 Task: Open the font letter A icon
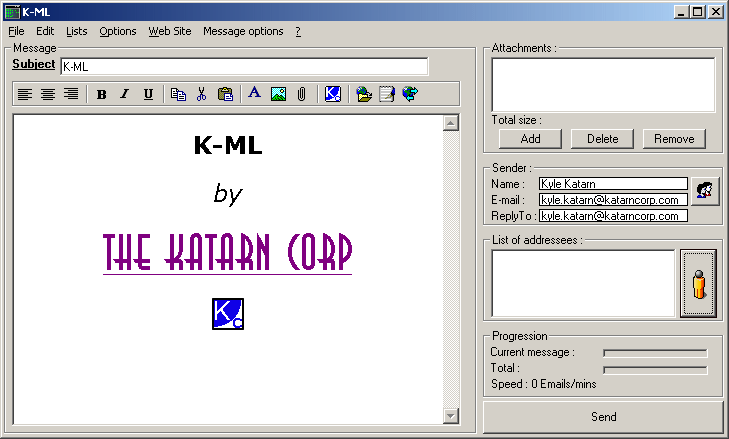254,93
